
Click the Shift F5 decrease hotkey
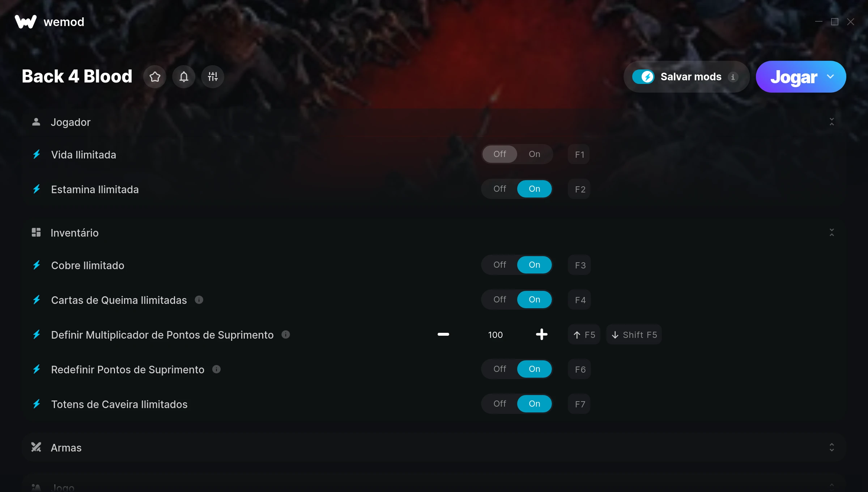click(634, 335)
